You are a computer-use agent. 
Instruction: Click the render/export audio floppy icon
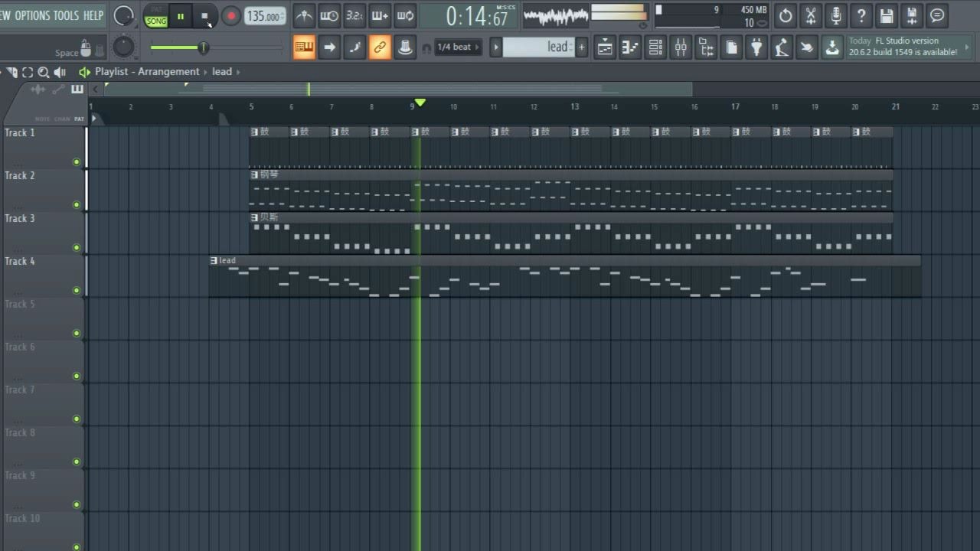click(x=912, y=15)
